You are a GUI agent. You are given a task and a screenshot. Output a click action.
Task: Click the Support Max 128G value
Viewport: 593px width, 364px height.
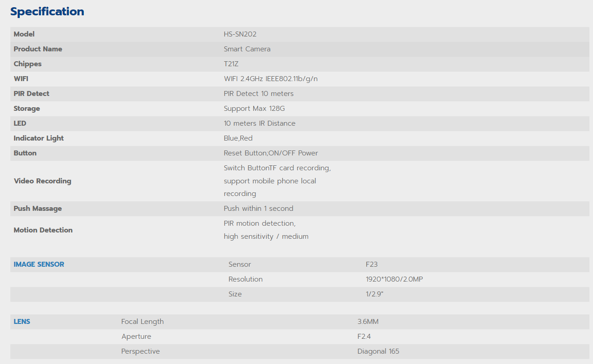[254, 109]
